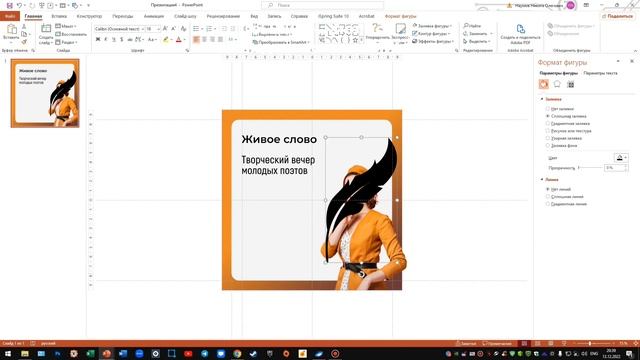This screenshot has width=640, height=360.
Task: Align text to the left
Action: tap(196, 40)
